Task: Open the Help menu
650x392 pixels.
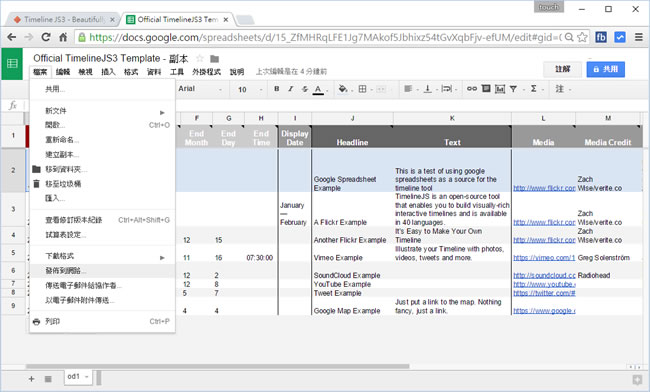Action: [237, 72]
